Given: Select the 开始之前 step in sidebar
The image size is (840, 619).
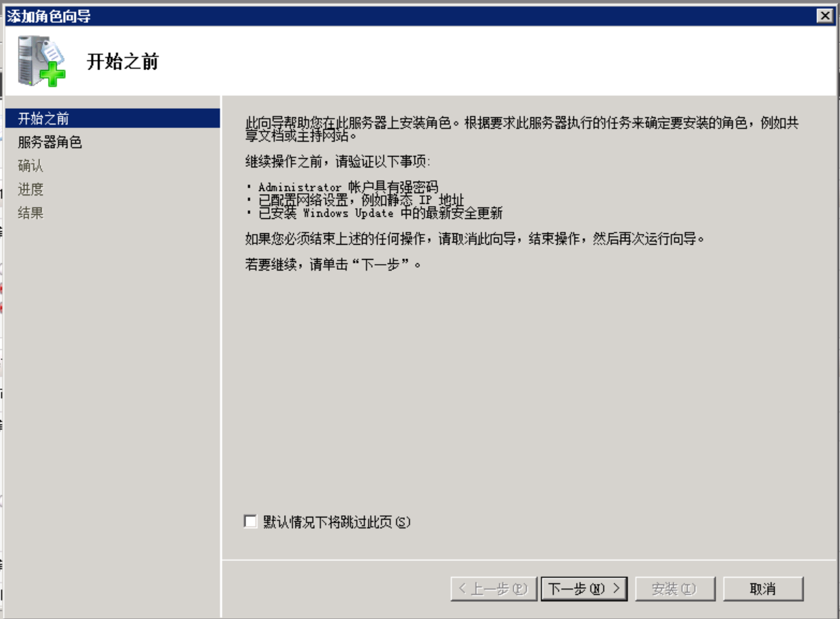Looking at the screenshot, I should click(112, 118).
